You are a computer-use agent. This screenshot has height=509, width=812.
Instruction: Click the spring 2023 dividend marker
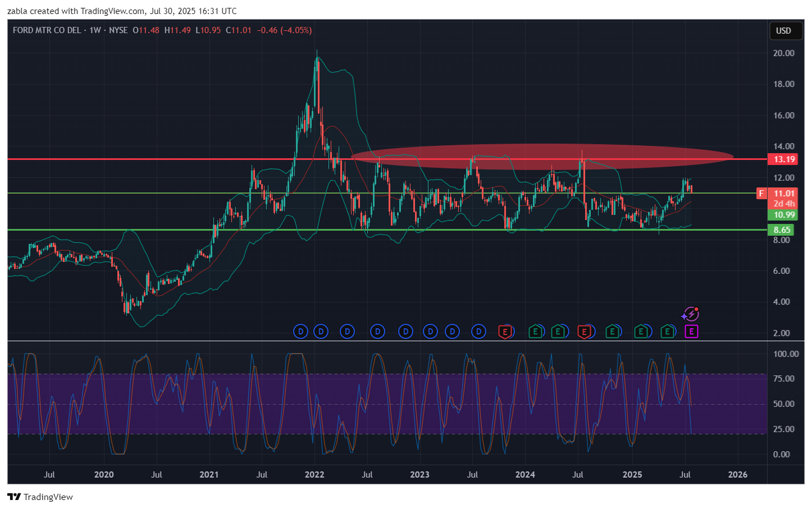[x=453, y=332]
